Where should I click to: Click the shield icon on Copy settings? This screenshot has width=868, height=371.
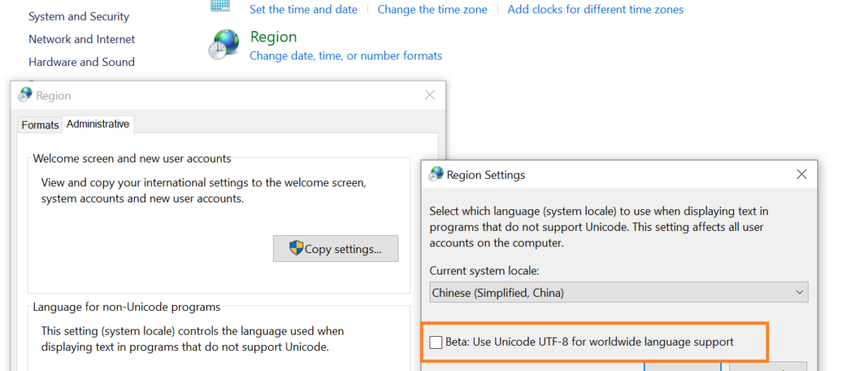pyautogui.click(x=296, y=248)
